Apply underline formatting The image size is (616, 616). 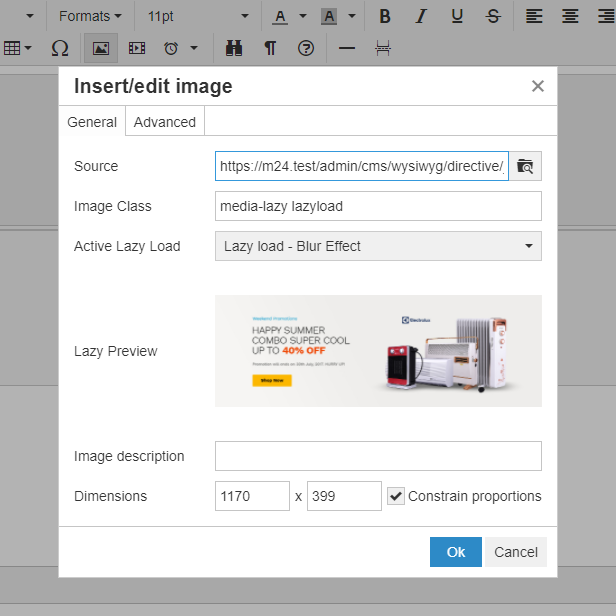pos(457,16)
